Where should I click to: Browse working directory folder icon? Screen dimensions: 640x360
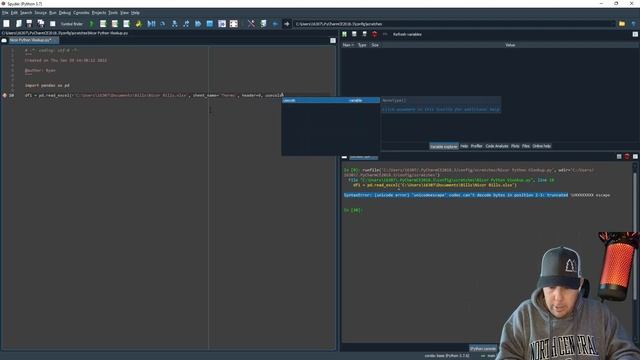pyautogui.click(x=622, y=24)
